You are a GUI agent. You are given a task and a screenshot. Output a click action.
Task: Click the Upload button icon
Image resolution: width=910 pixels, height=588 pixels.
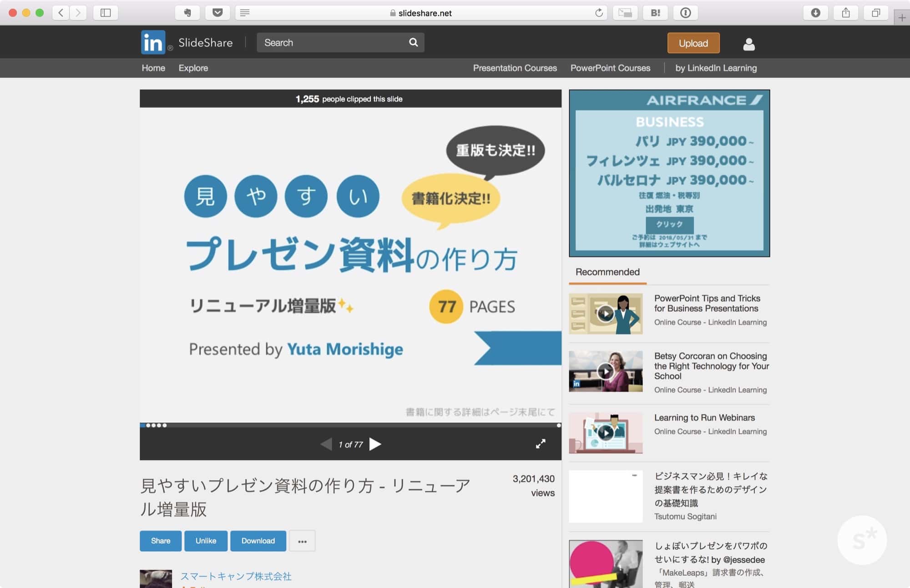pyautogui.click(x=693, y=42)
